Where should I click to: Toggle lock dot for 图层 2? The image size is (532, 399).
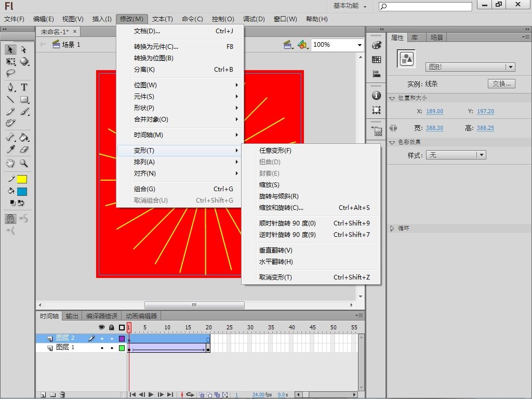coord(112,338)
